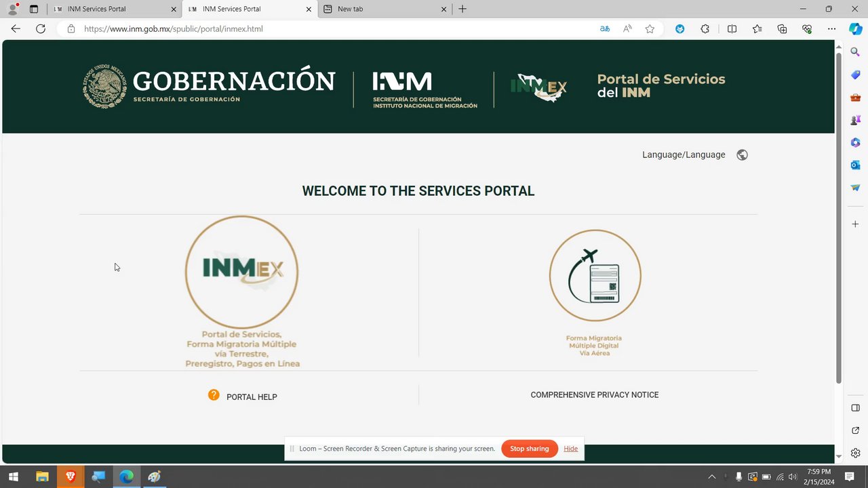Close the first INM Services Portal tab
Screen dimensions: 868x488
174,9
